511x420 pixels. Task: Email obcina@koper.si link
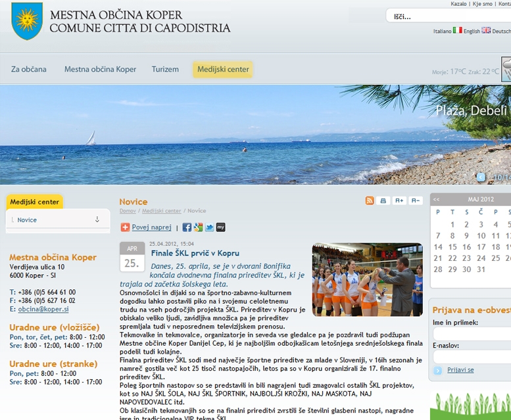(x=43, y=309)
